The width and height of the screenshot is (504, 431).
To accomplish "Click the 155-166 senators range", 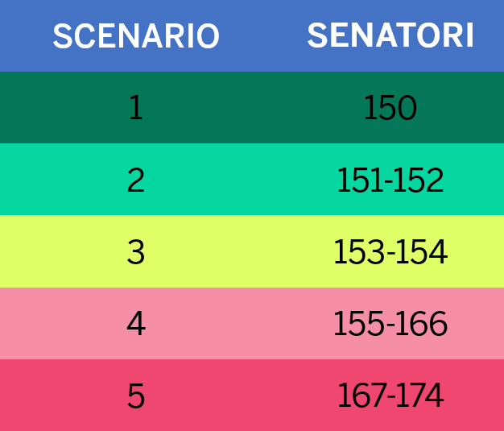I will (390, 324).
